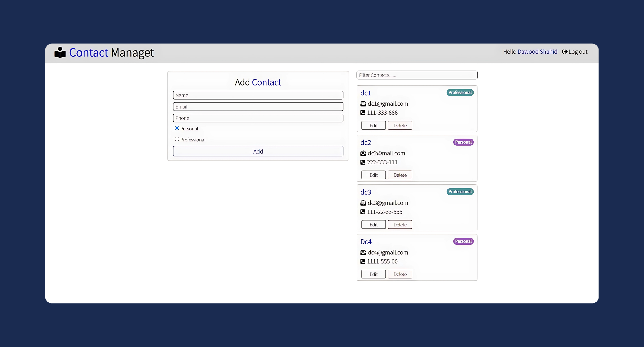Click the Contact Manager title text
Image resolution: width=644 pixels, height=347 pixels.
point(112,53)
